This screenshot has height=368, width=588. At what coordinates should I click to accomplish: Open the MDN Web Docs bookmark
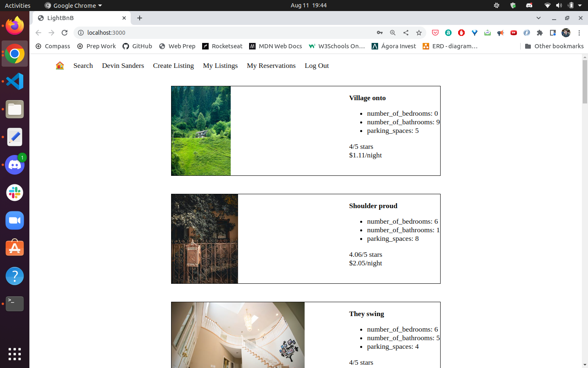pyautogui.click(x=276, y=46)
